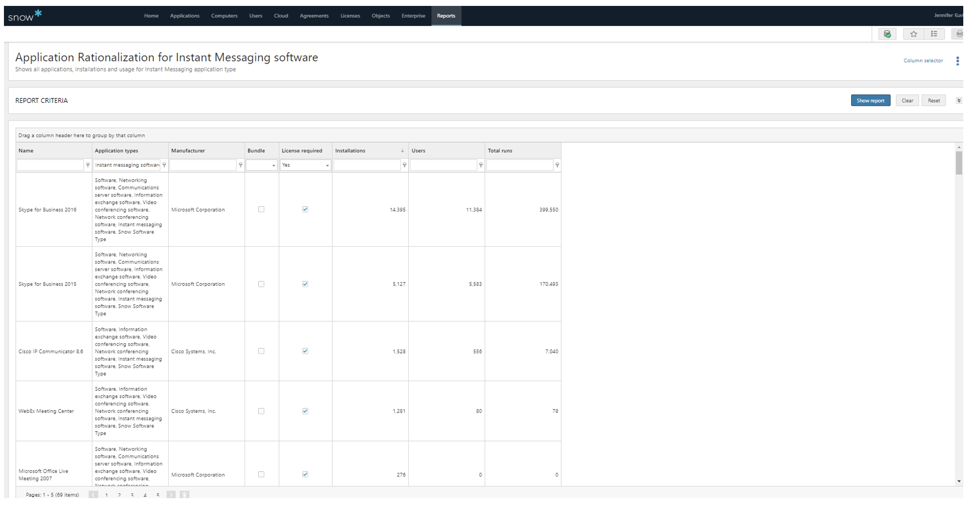Click the table vertical scrollbar thumb
Viewport: 980px width, 509px height.
(x=959, y=163)
